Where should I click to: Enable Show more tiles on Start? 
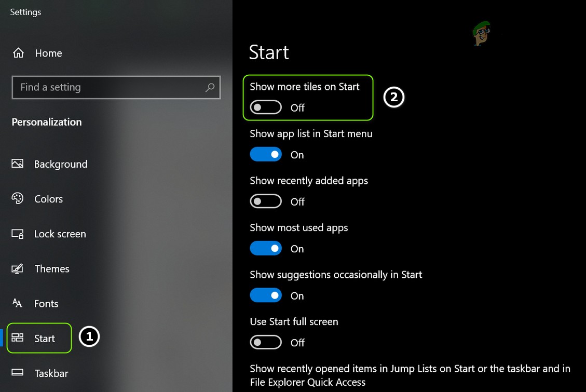click(x=265, y=107)
